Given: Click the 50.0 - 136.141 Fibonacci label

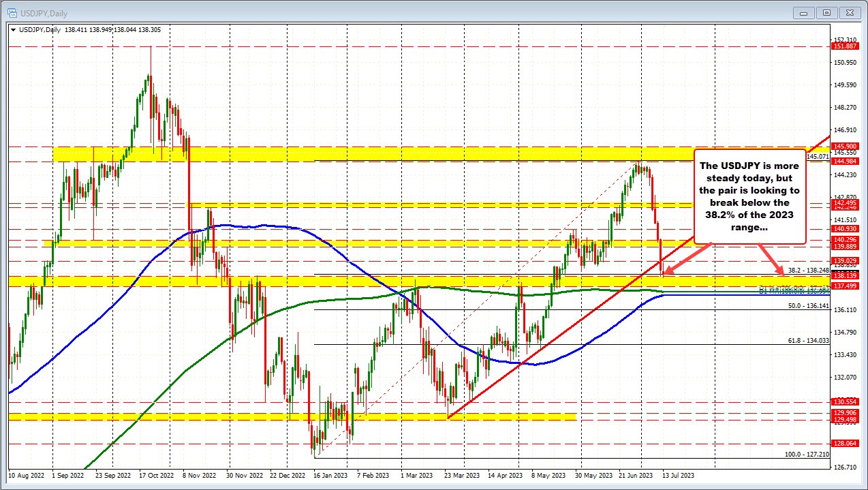Looking at the screenshot, I should (808, 306).
